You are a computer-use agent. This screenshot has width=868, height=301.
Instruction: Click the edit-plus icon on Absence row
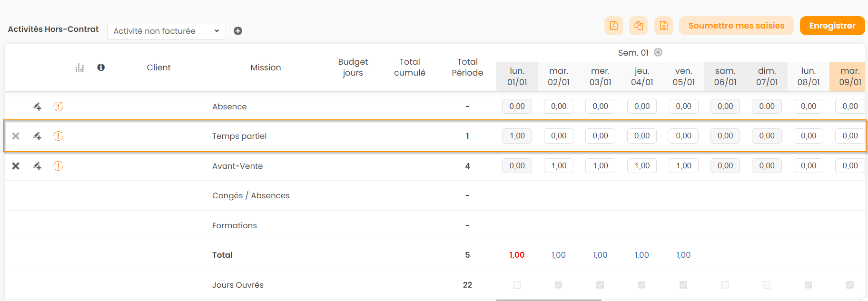pyautogui.click(x=37, y=107)
